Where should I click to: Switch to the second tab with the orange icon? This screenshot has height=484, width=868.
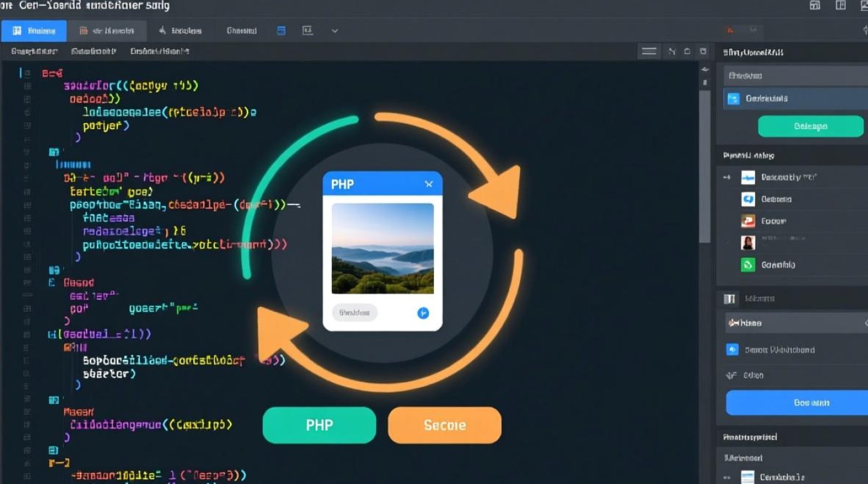(x=108, y=30)
